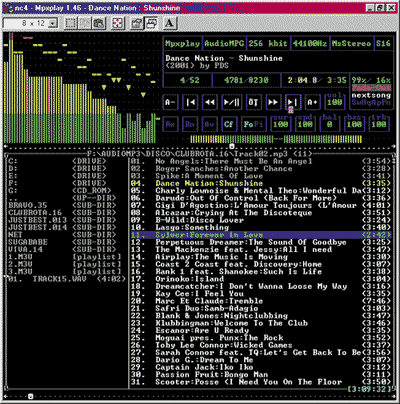The image size is (400, 404).
Task: Select track Safri Duo: Samb-Adagio
Action: pos(260,308)
